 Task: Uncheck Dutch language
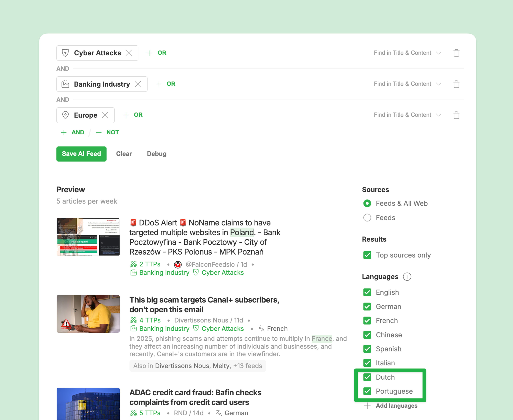tap(367, 377)
